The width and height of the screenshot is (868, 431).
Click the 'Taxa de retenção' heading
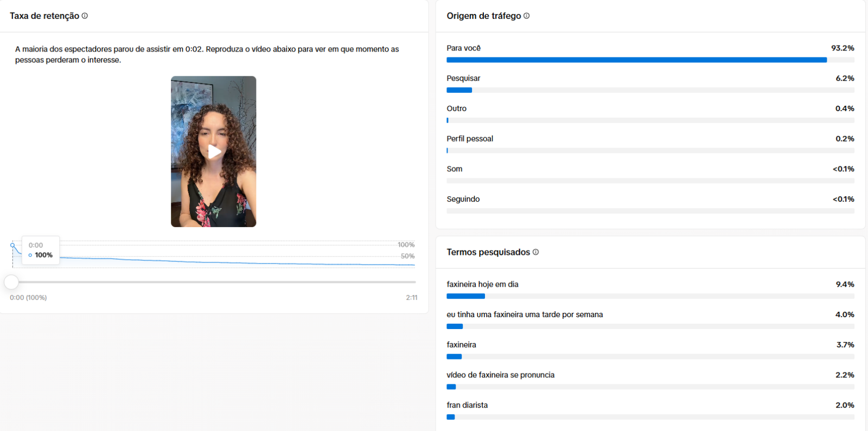point(44,16)
